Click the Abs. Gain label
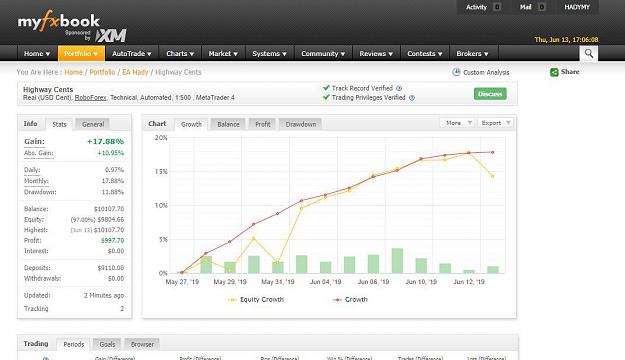Screen dimensions: 625x360 [39, 153]
